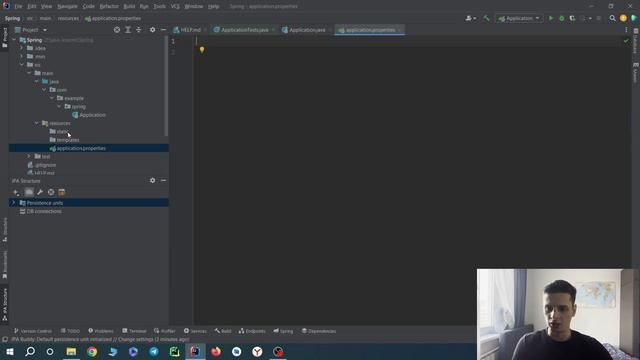640x360 pixels.
Task: Open the Navigate menu
Action: (67, 7)
